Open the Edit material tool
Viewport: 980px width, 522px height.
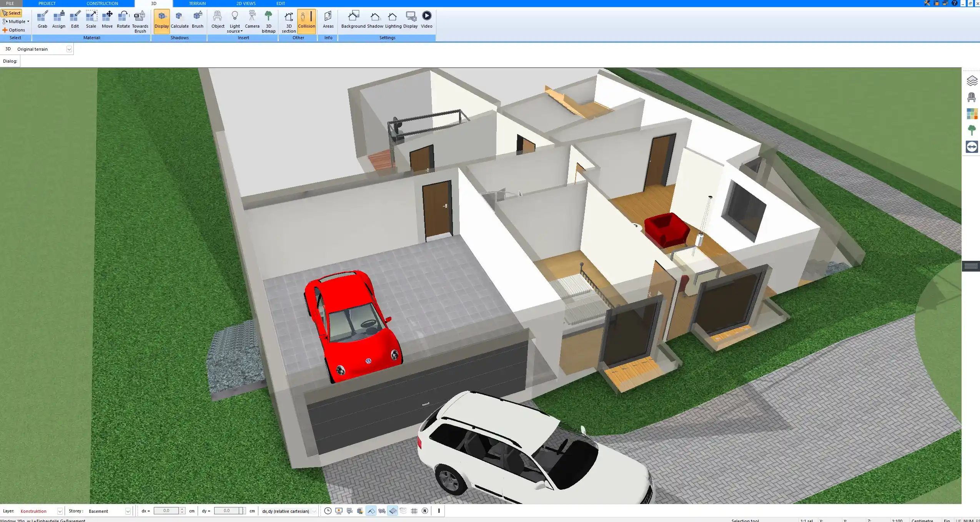pyautogui.click(x=75, y=20)
